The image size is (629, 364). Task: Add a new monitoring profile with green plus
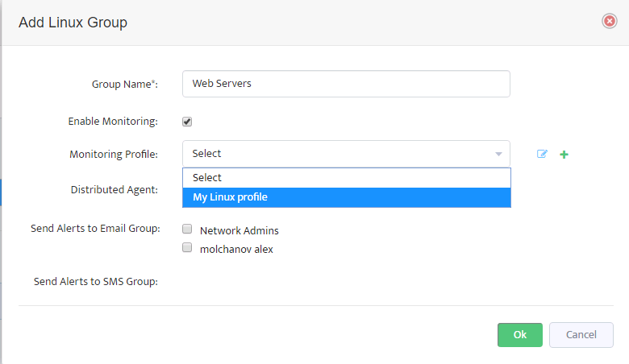[x=564, y=154]
